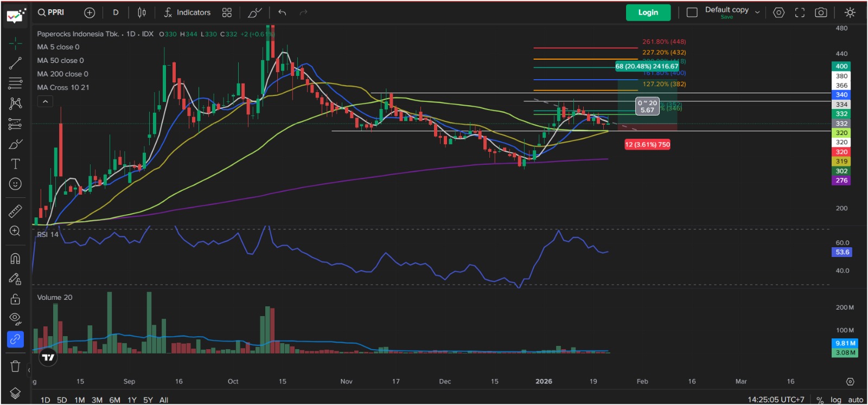
Task: Select the MA 5 close 0 legend
Action: coord(58,47)
